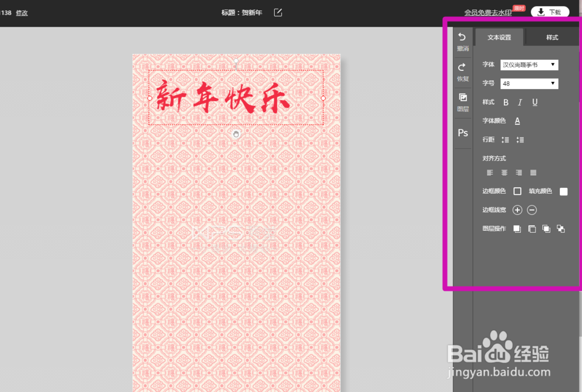Open the border color (边框颜色) swatch

[517, 191]
